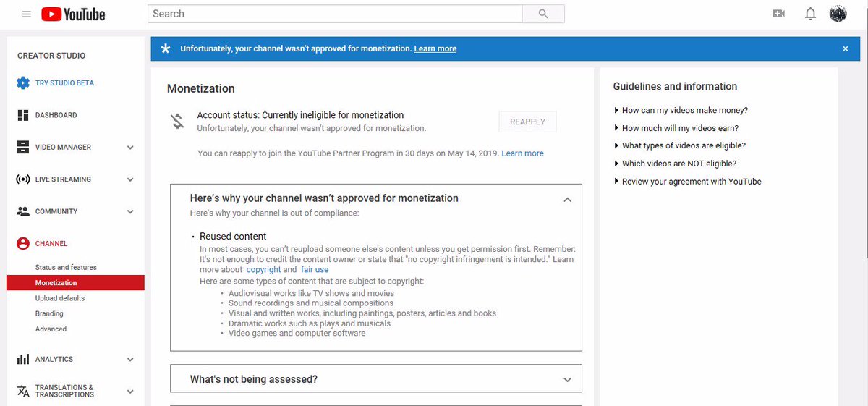The image size is (868, 406).
Task: Click the Live Streaming broadcast icon
Action: click(x=23, y=179)
